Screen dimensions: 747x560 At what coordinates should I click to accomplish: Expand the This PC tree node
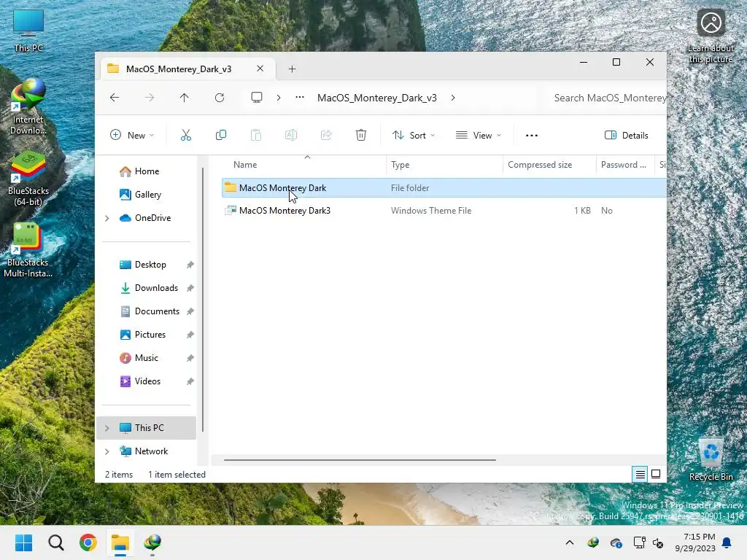(x=107, y=428)
